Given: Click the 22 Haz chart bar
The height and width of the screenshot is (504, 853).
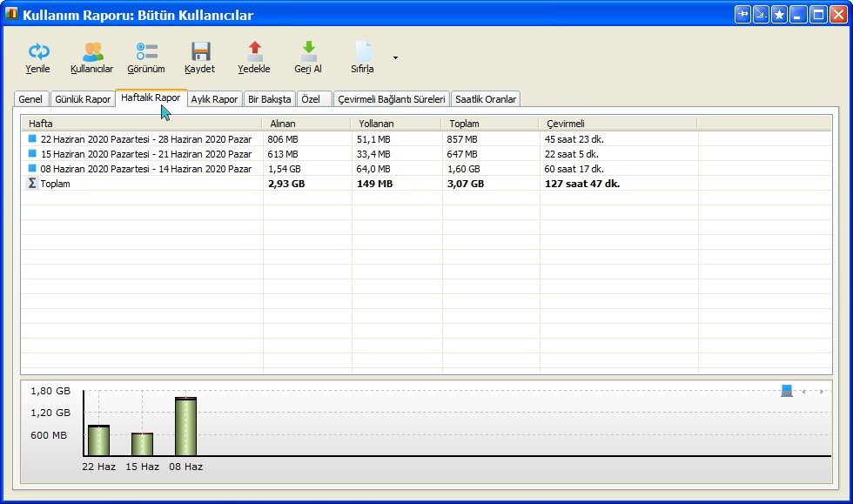Looking at the screenshot, I should pyautogui.click(x=98, y=440).
